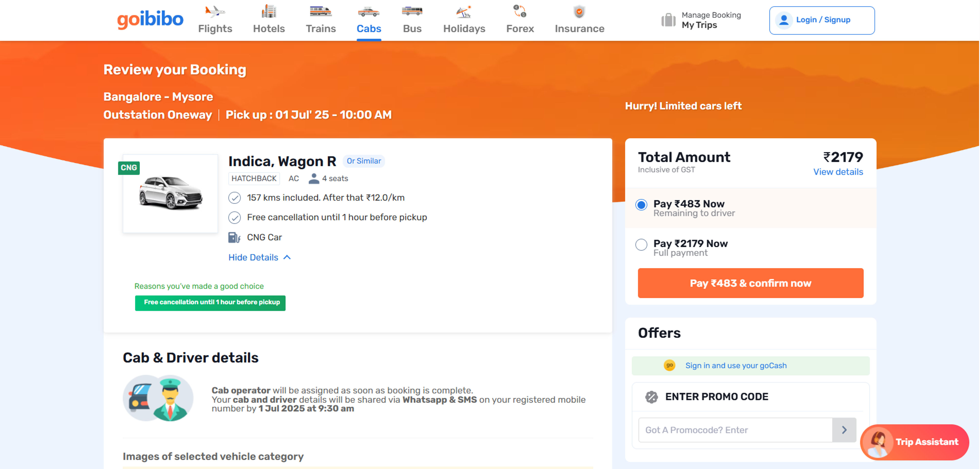The width and height of the screenshot is (980, 469).
Task: Click the Manage Booking suitcase icon
Action: click(x=668, y=20)
